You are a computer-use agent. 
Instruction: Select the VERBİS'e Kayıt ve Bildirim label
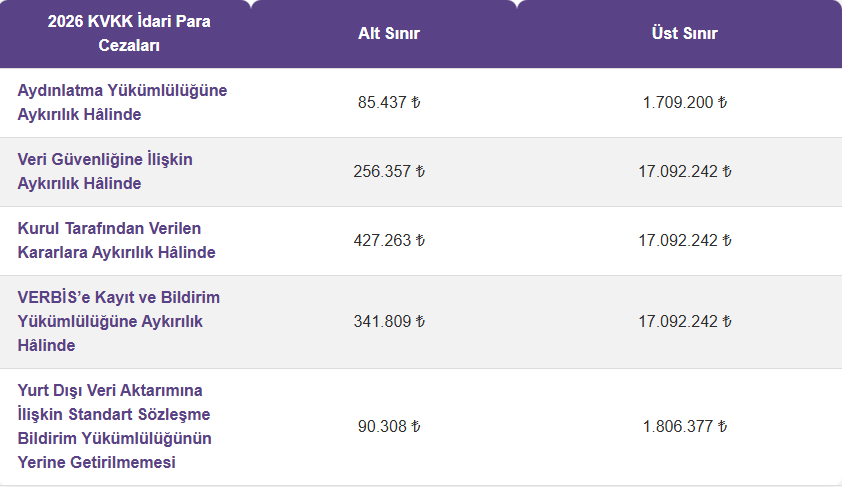119,321
